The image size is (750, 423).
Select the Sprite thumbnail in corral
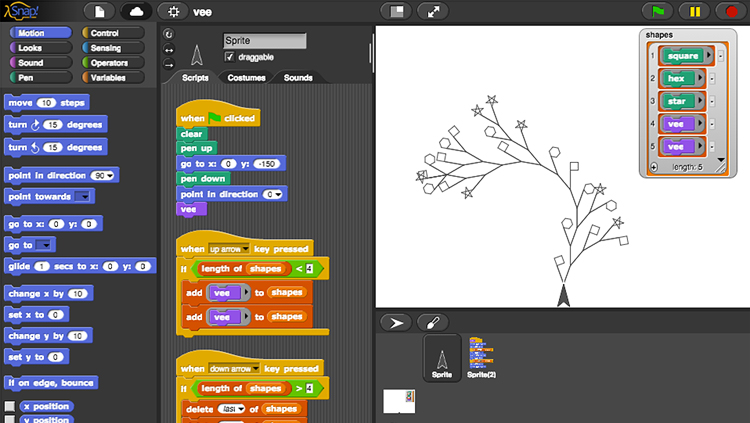point(442,358)
